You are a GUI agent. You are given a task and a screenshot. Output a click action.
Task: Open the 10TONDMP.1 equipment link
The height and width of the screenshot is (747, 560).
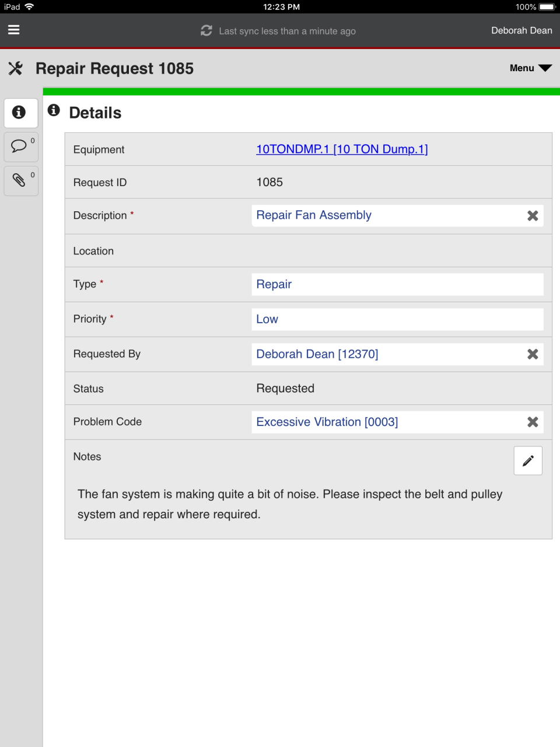[x=342, y=149]
